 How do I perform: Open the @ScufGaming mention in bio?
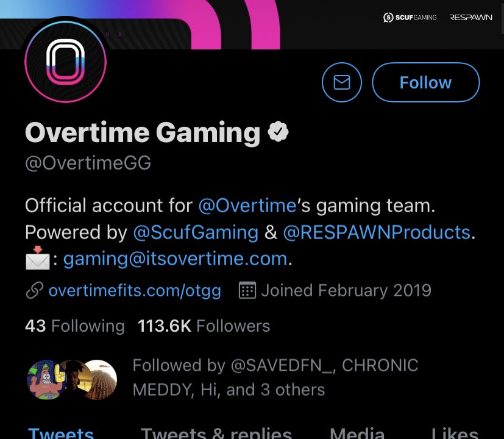pos(196,232)
